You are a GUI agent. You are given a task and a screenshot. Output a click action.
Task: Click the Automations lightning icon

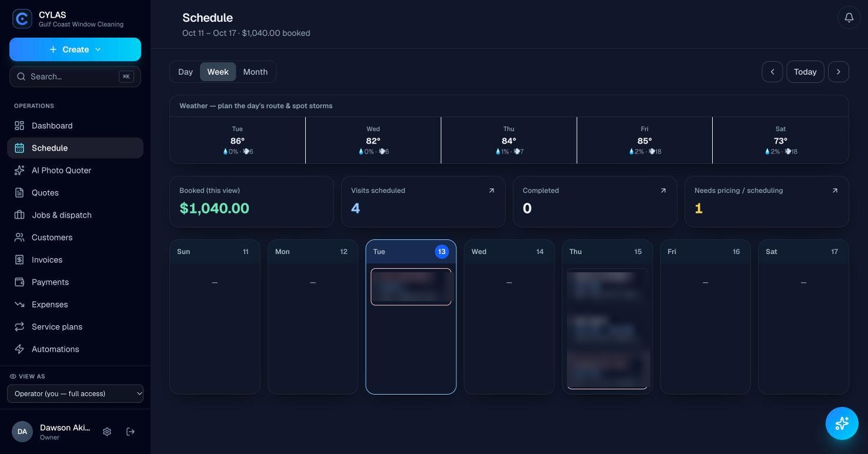(x=19, y=349)
